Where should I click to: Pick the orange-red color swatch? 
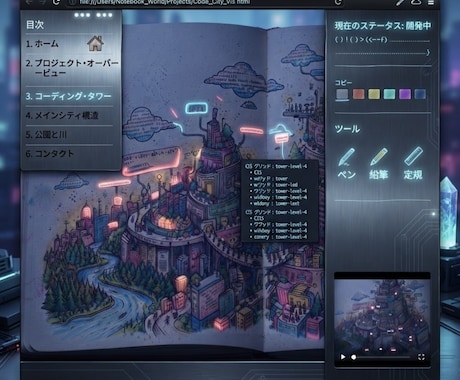pyautogui.click(x=358, y=94)
